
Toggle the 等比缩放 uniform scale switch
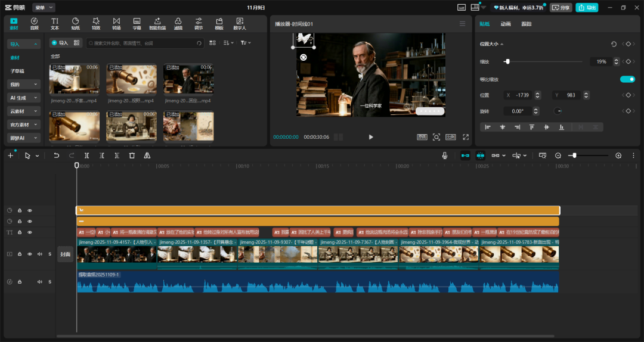pyautogui.click(x=627, y=79)
